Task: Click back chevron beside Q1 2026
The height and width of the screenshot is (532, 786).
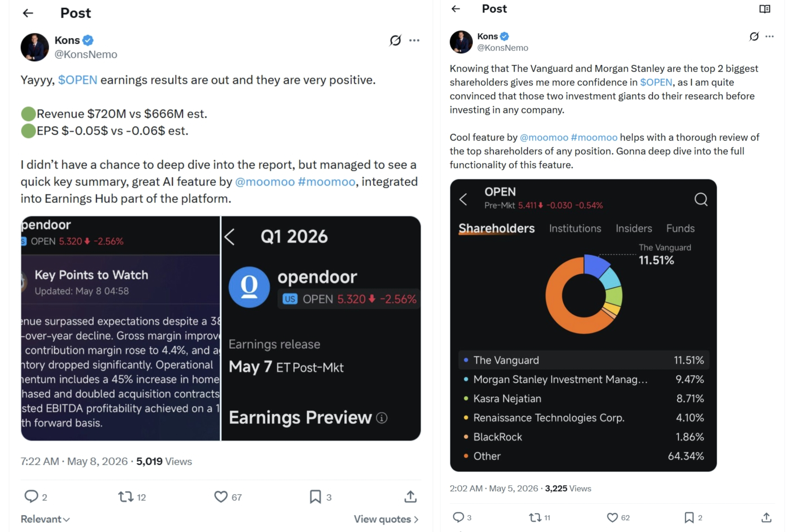Action: [x=230, y=237]
